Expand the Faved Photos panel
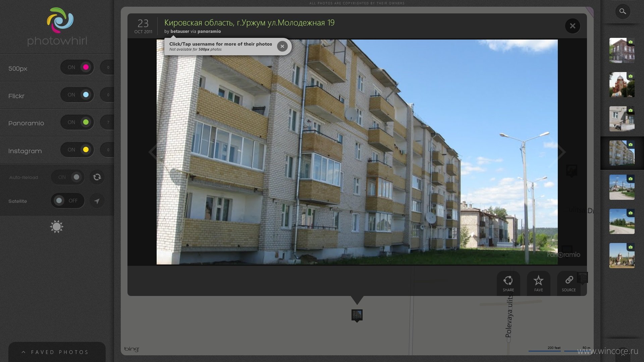This screenshot has height=362, width=644. click(57, 352)
